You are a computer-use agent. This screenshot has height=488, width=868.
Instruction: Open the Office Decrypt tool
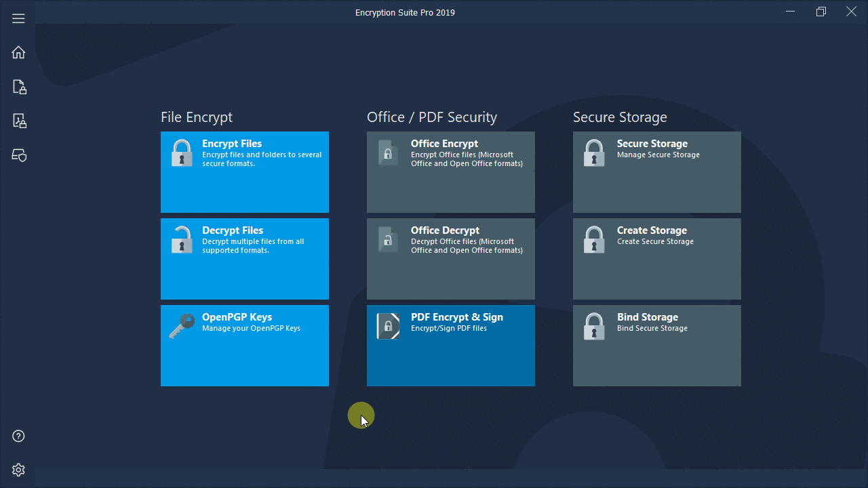(450, 259)
